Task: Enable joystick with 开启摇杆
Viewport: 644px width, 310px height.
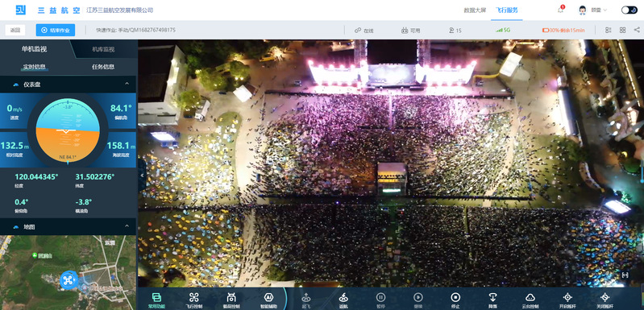Action: [x=567, y=300]
